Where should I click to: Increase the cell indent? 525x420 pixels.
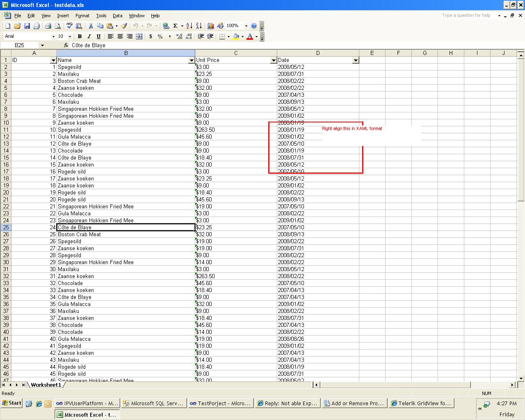tap(210, 37)
